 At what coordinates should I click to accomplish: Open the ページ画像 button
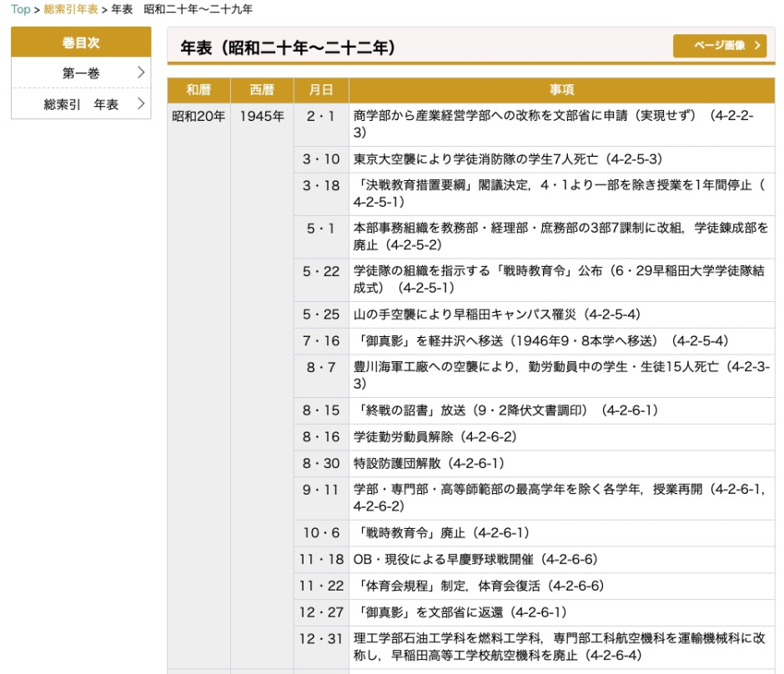tap(720, 46)
